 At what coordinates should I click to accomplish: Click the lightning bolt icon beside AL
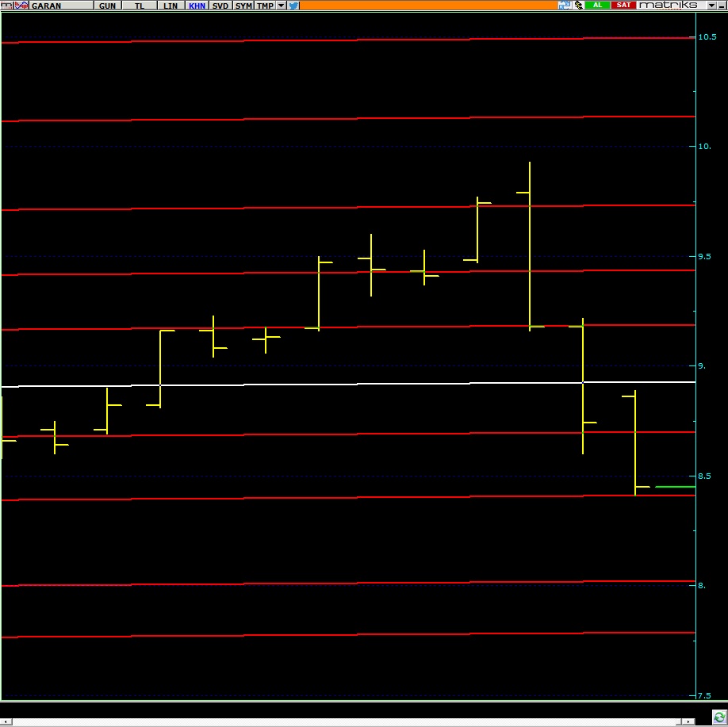click(578, 5)
